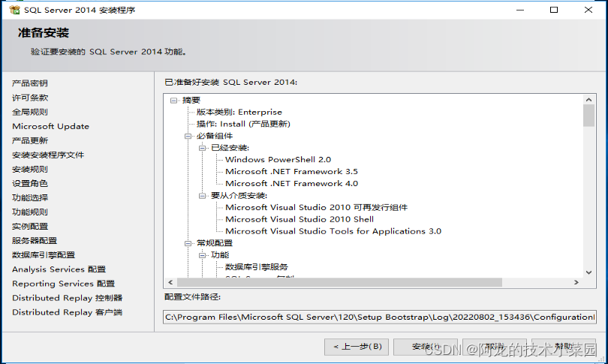The width and height of the screenshot is (608, 364).
Task: Select Visual Studio 2010 可再发行组件 row
Action: (317, 208)
